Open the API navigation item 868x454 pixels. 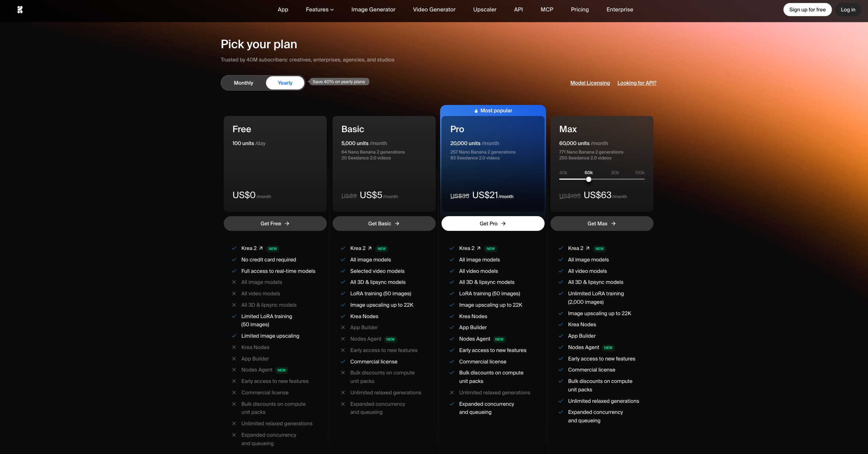click(x=518, y=10)
